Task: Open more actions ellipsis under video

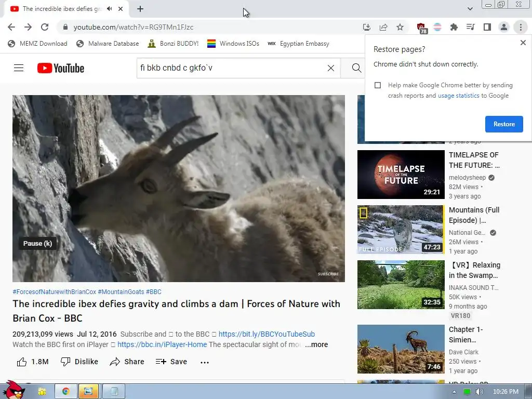Action: (x=205, y=362)
